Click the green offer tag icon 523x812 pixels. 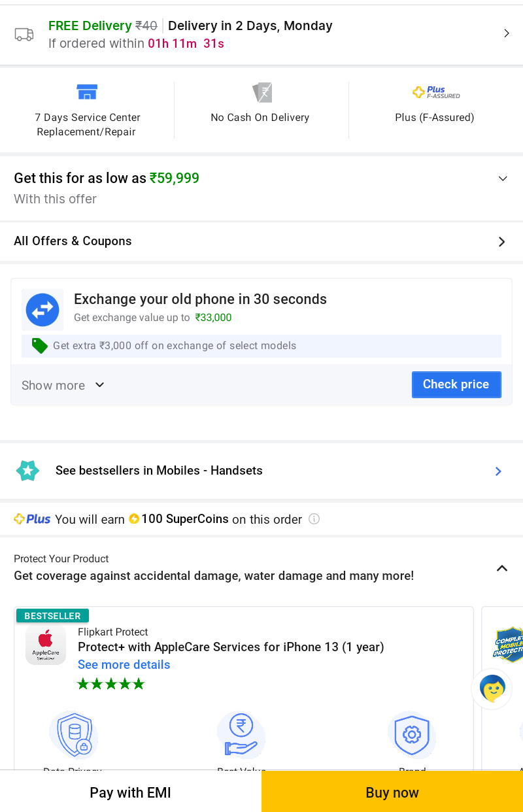click(39, 346)
